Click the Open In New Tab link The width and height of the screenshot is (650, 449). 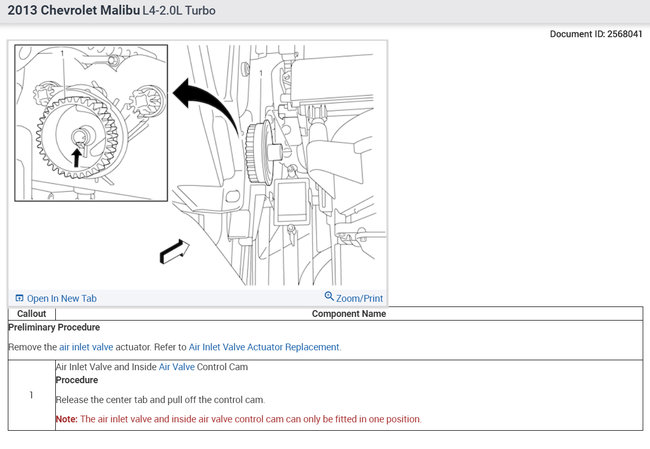tap(61, 299)
